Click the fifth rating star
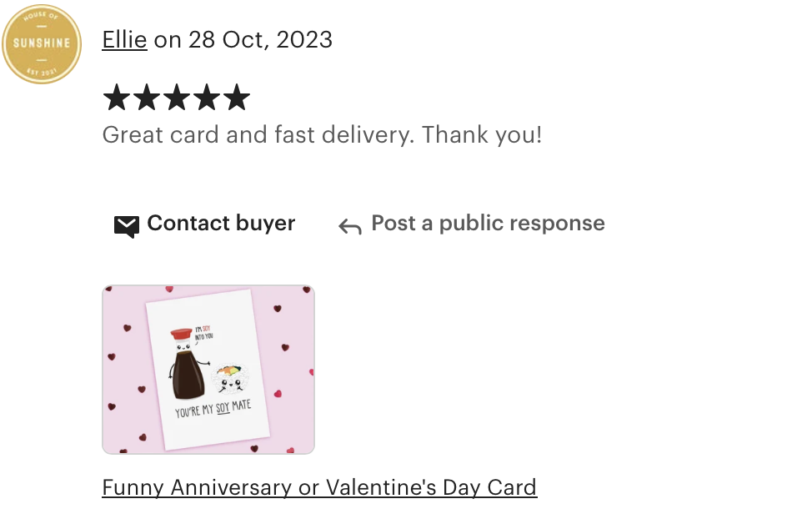 [x=237, y=97]
